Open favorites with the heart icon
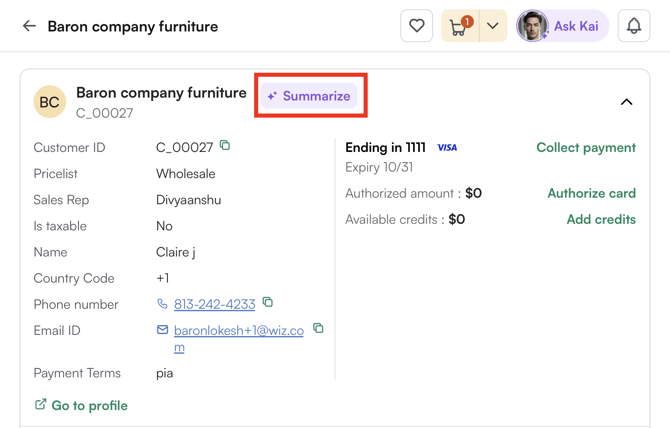 [x=417, y=26]
